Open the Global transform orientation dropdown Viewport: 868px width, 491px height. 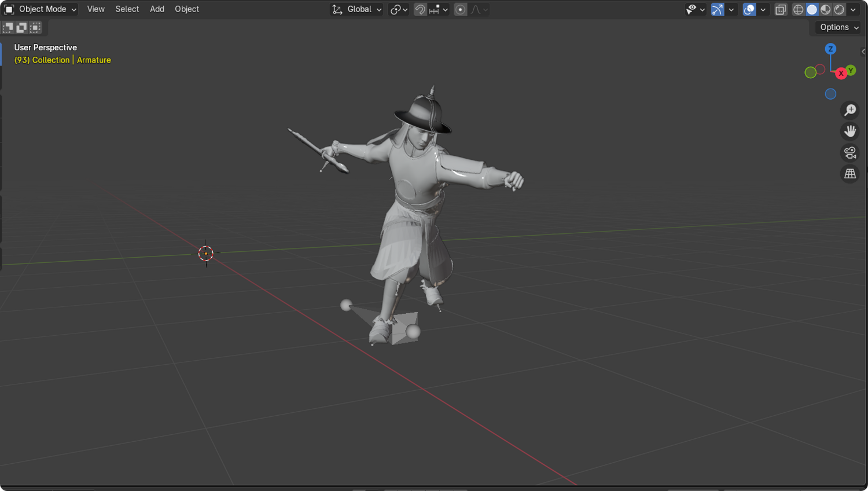(x=356, y=9)
